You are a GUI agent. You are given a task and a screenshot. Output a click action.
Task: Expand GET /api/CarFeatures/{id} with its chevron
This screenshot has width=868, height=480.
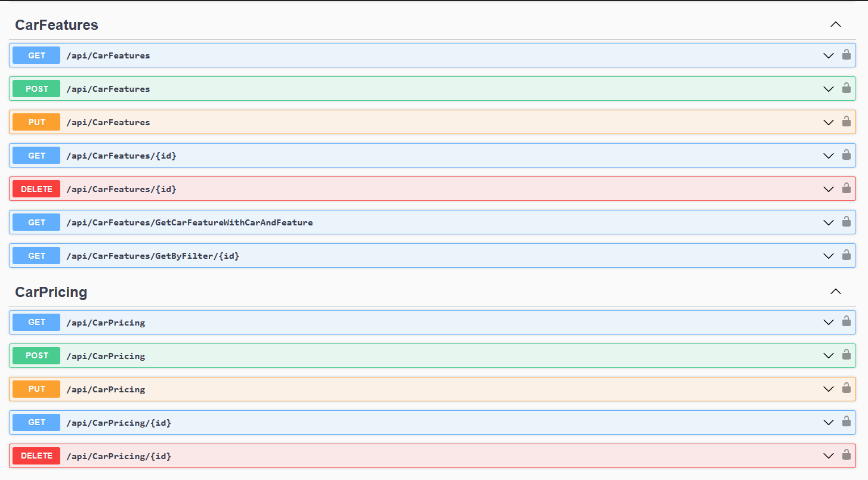828,156
